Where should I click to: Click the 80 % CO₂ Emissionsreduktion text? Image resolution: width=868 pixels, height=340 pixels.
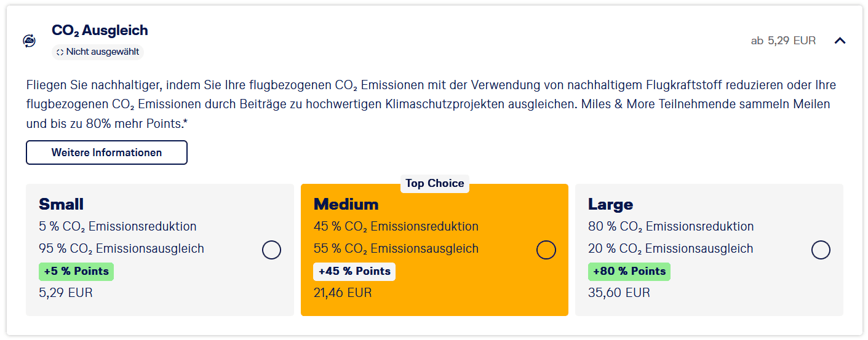click(x=671, y=226)
